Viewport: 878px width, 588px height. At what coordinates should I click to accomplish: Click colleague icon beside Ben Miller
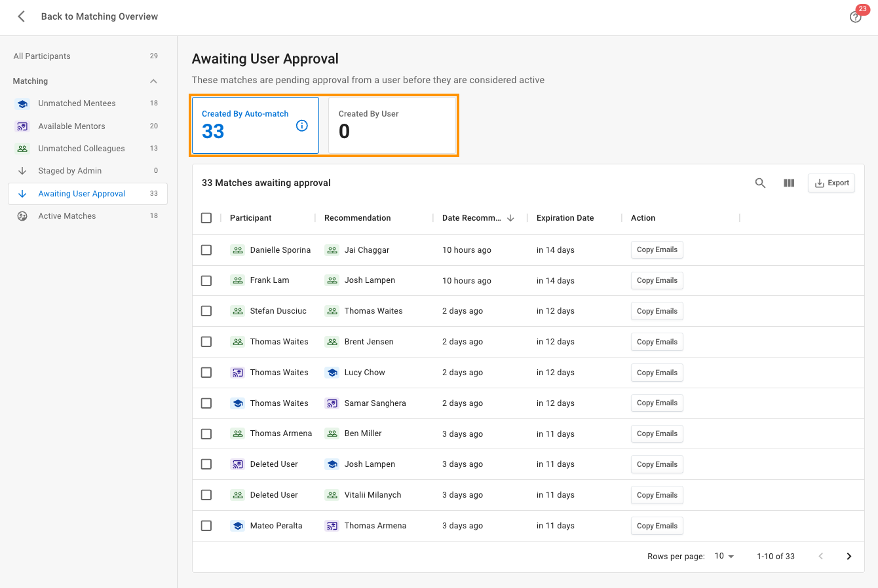[x=332, y=433]
